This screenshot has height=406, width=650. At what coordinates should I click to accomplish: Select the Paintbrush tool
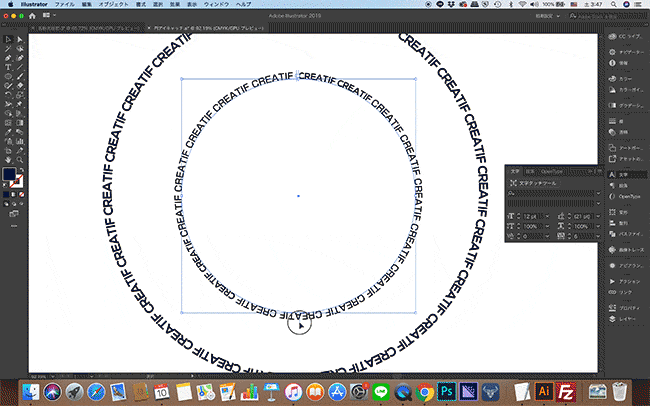coord(19,77)
